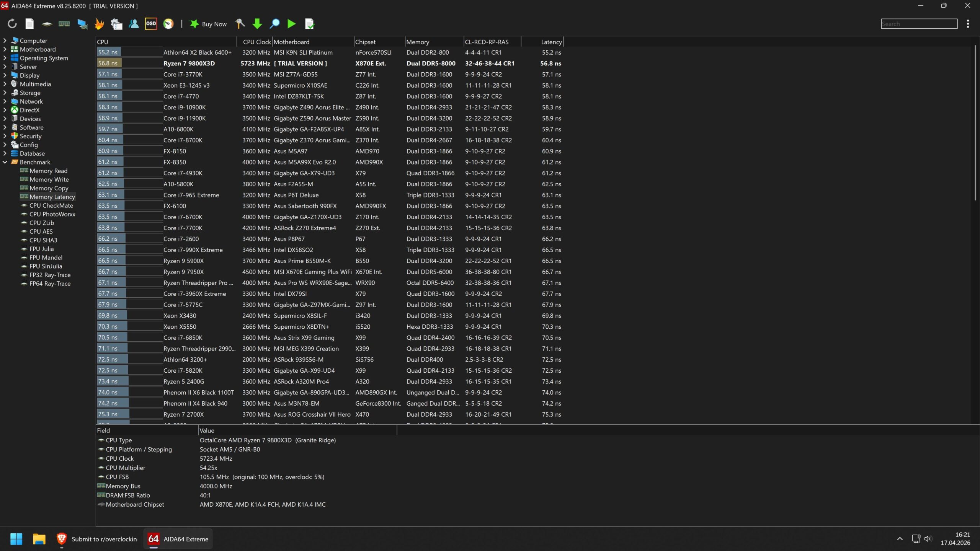980x551 pixels.
Task: Open the three-dot menu at top right
Action: [968, 24]
